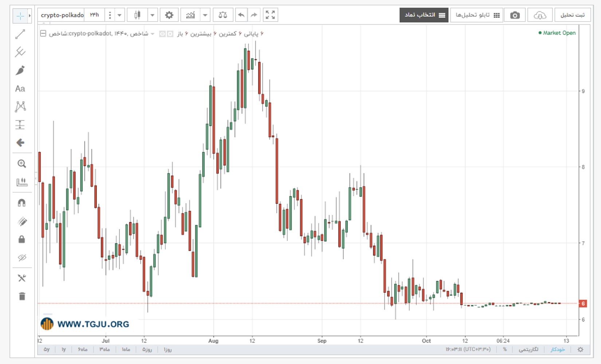
Task: Open the تابلو تحلیل‌ها analyses board
Action: click(477, 15)
